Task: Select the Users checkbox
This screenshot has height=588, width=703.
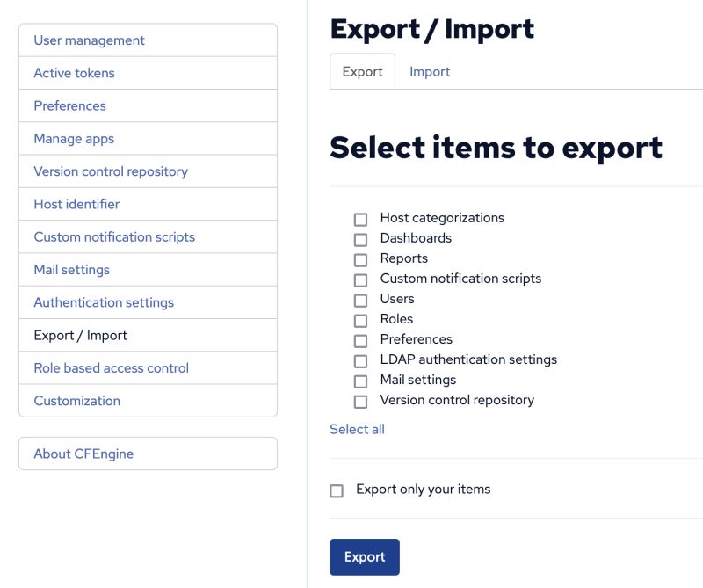Action: (360, 299)
